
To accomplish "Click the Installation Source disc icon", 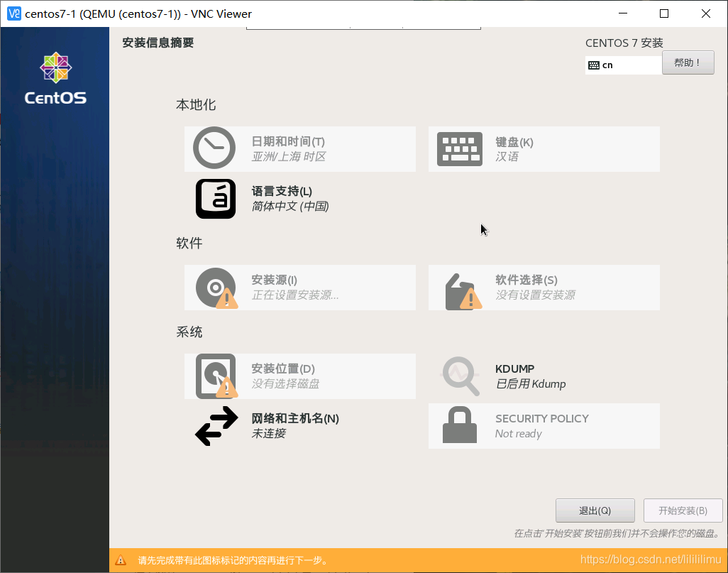I will (x=216, y=288).
